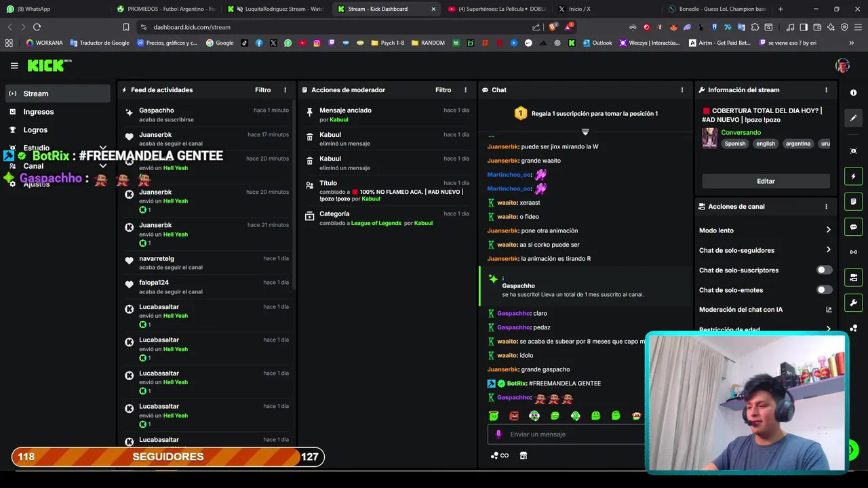
Task: Open the hamburger menu beside Kick logo
Action: [x=14, y=66]
